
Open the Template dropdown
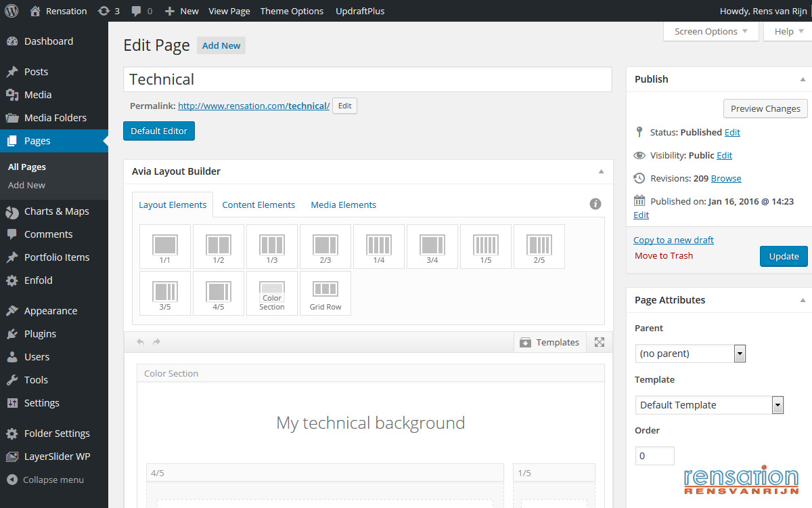click(x=709, y=405)
